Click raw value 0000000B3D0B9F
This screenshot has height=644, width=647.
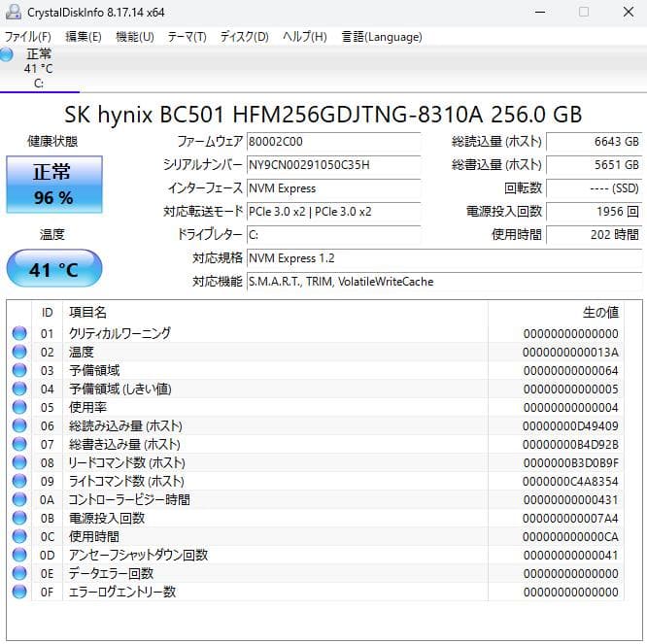coord(570,463)
